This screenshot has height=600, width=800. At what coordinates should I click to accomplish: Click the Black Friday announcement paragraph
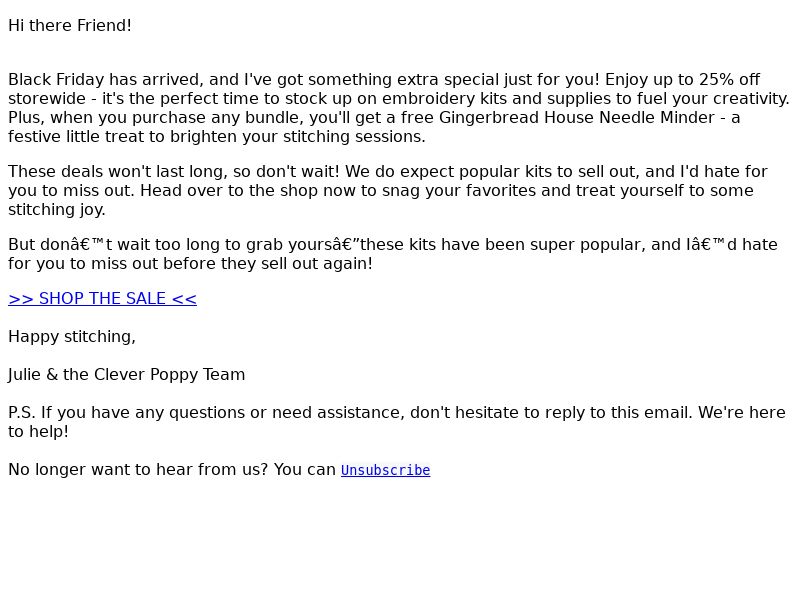[399, 108]
